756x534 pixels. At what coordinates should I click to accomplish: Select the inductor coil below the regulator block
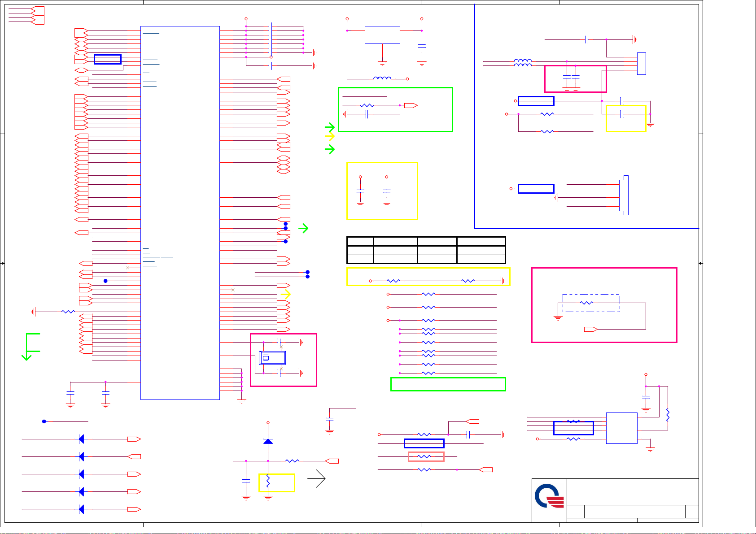382,78
